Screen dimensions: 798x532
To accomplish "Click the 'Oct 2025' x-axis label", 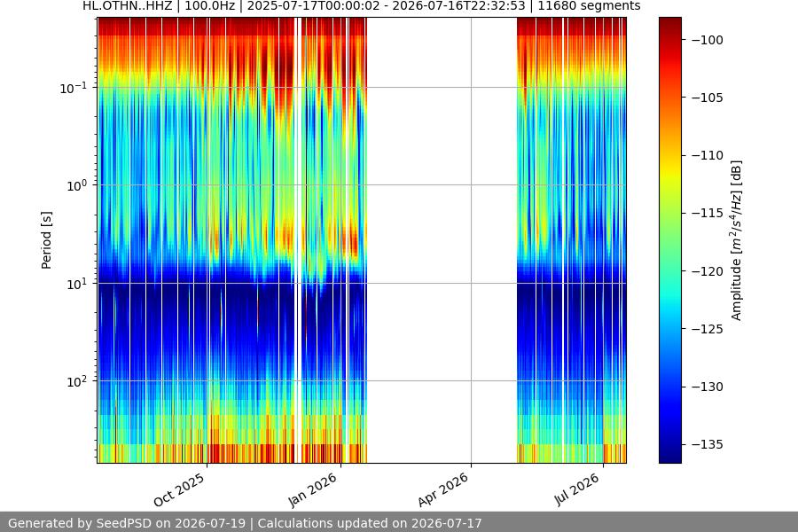I will pos(179,489).
